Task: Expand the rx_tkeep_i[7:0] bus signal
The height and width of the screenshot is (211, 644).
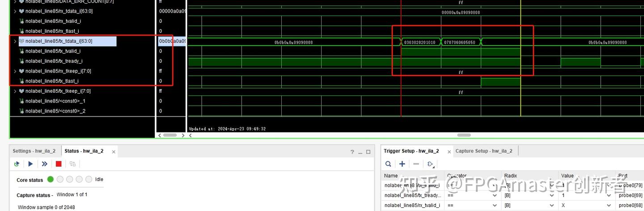Action: (x=15, y=71)
